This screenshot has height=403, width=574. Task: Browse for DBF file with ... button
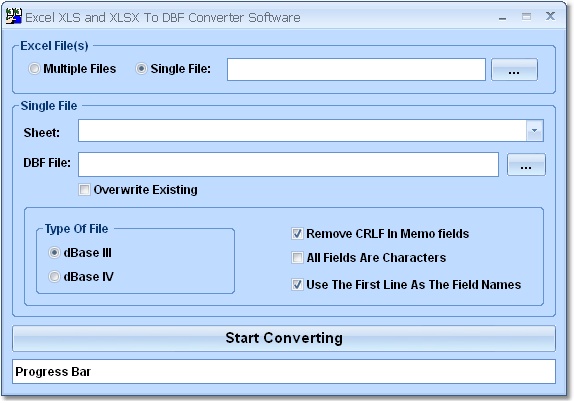[526, 164]
